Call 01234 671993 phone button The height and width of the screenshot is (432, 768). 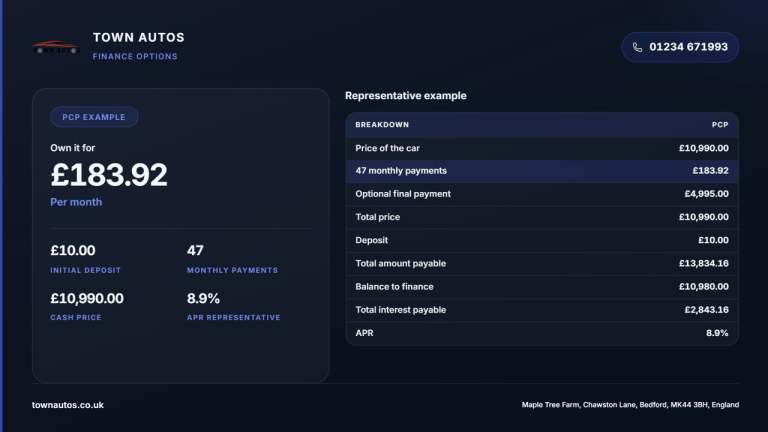click(x=680, y=47)
